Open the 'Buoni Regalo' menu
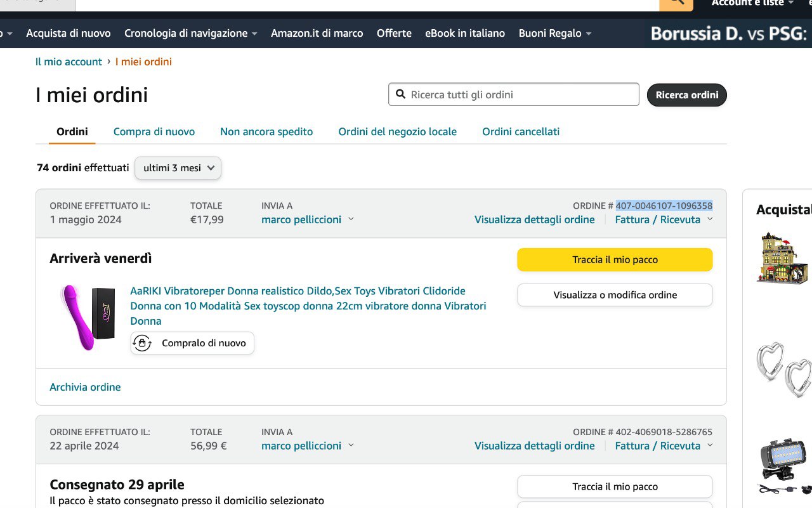The image size is (812, 508). click(554, 33)
